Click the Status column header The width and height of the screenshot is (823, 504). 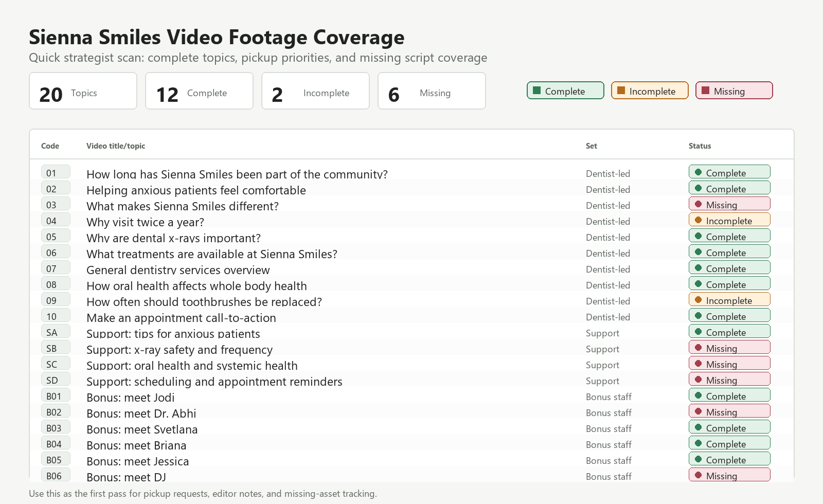point(700,146)
